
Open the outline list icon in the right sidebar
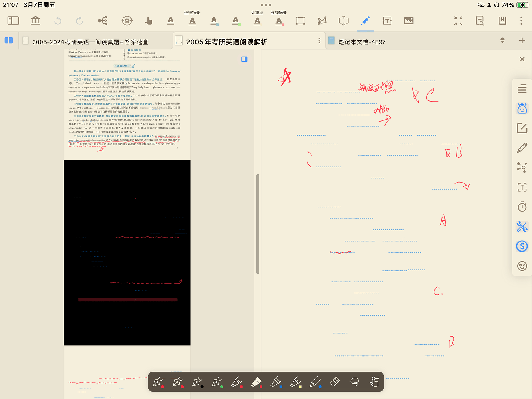click(x=522, y=89)
